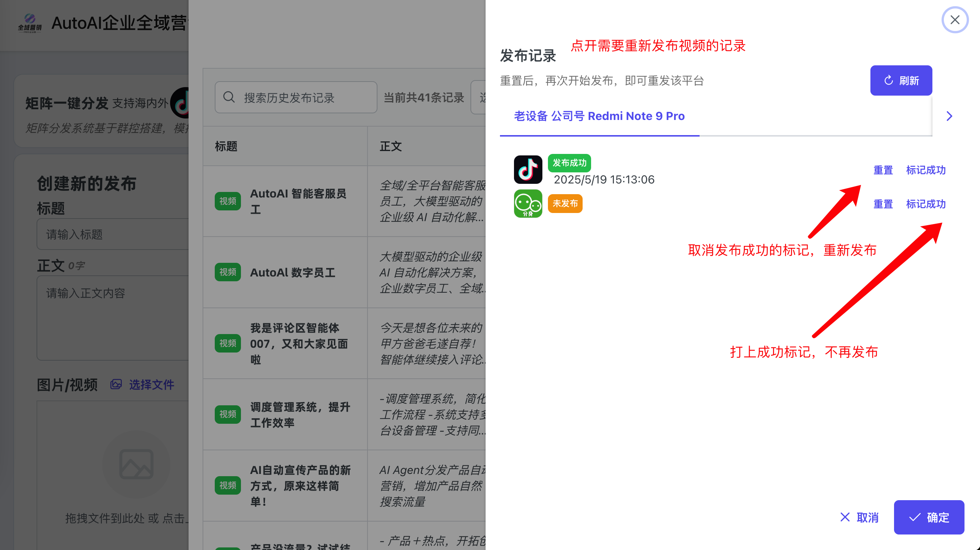Click 视频 badge beside AutoAI 智能客服员工
980x550 pixels.
click(228, 201)
